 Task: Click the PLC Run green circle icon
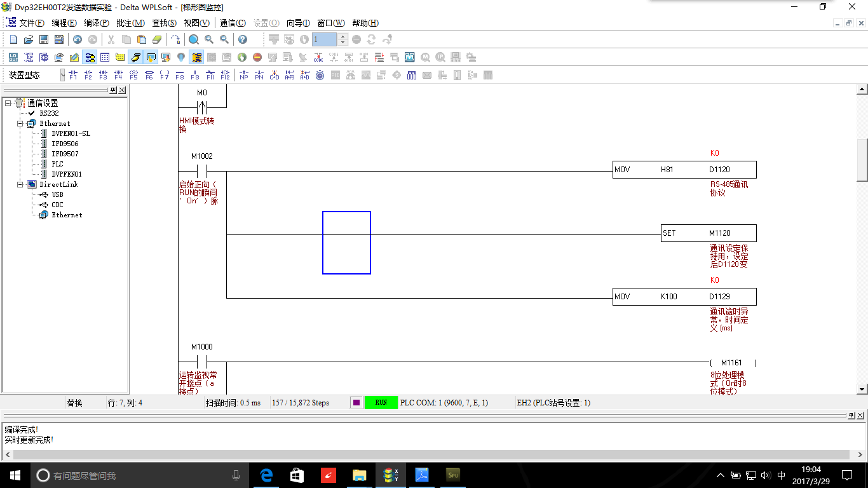pyautogui.click(x=242, y=57)
